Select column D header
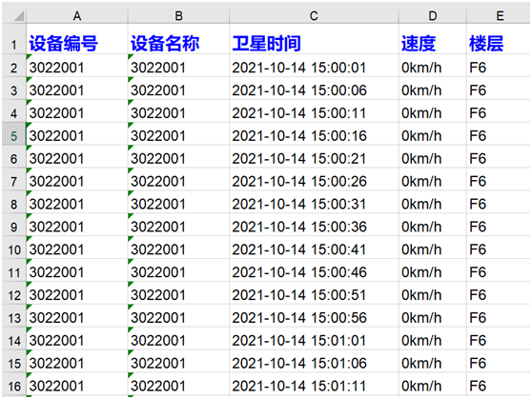532x399 pixels. (x=432, y=15)
